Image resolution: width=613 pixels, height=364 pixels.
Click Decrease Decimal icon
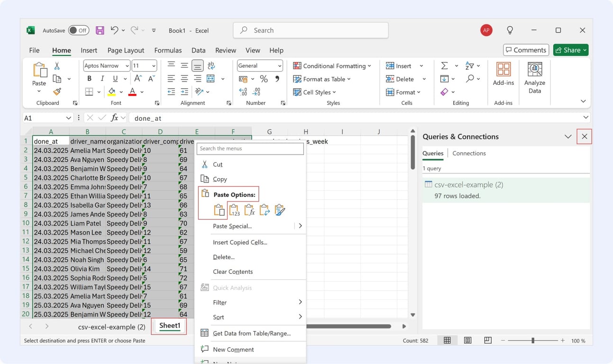[257, 91]
